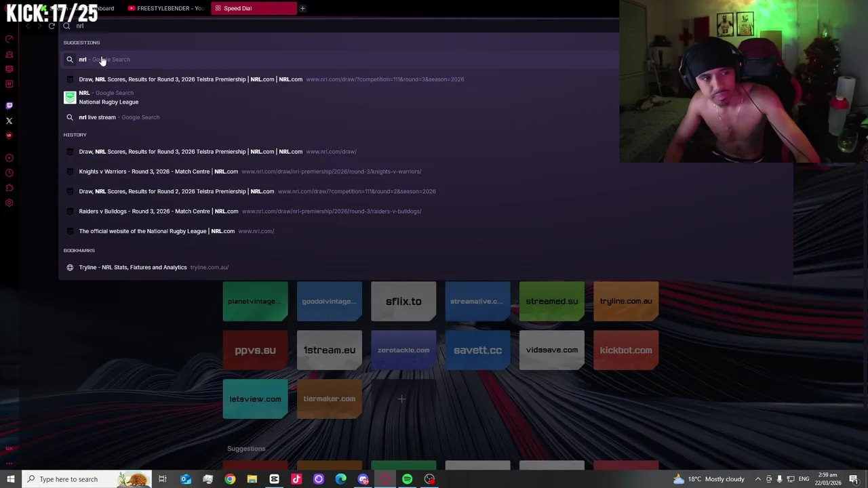Open CapCut from the taskbar
Image resolution: width=868 pixels, height=488 pixels.
click(x=274, y=479)
